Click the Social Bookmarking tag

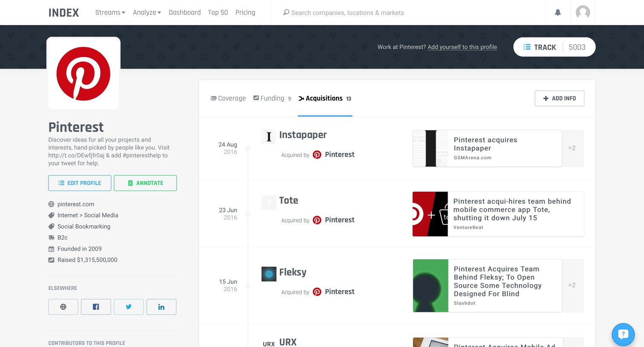tap(84, 226)
